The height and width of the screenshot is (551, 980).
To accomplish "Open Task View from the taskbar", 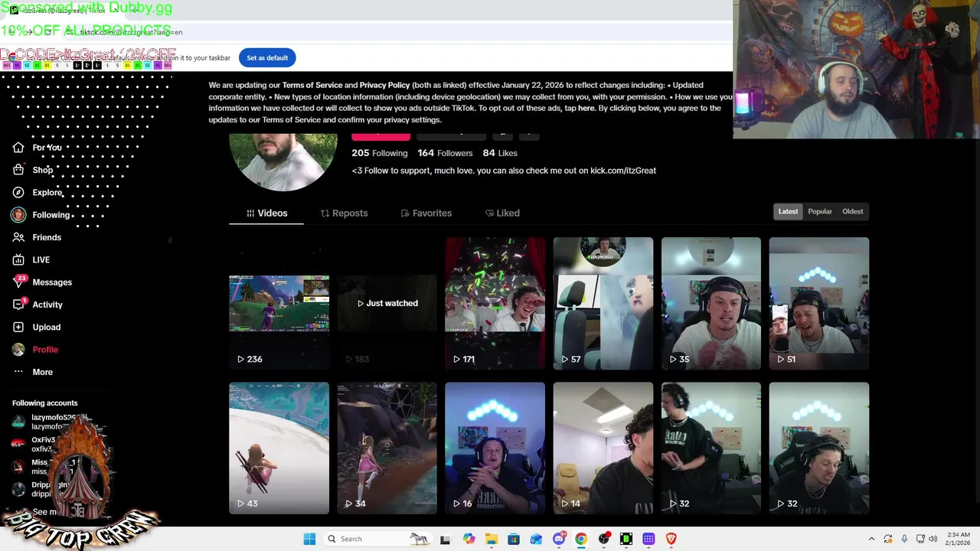I will [445, 539].
